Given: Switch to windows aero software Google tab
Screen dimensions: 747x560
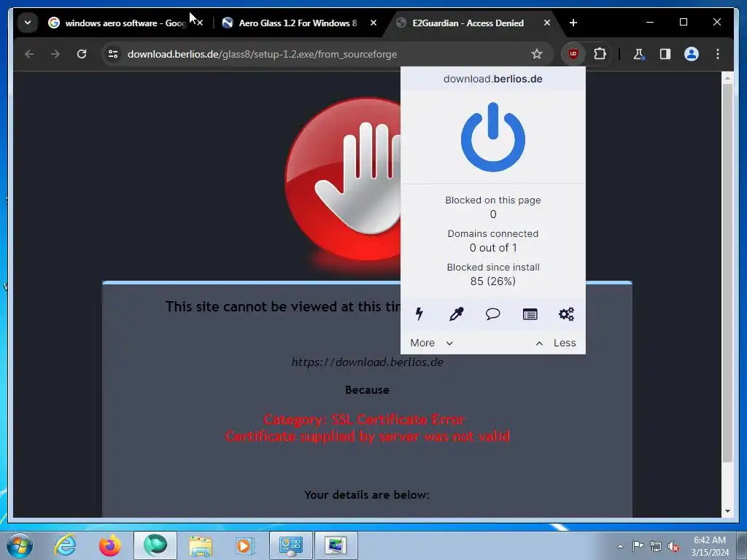Looking at the screenshot, I should click(125, 23).
